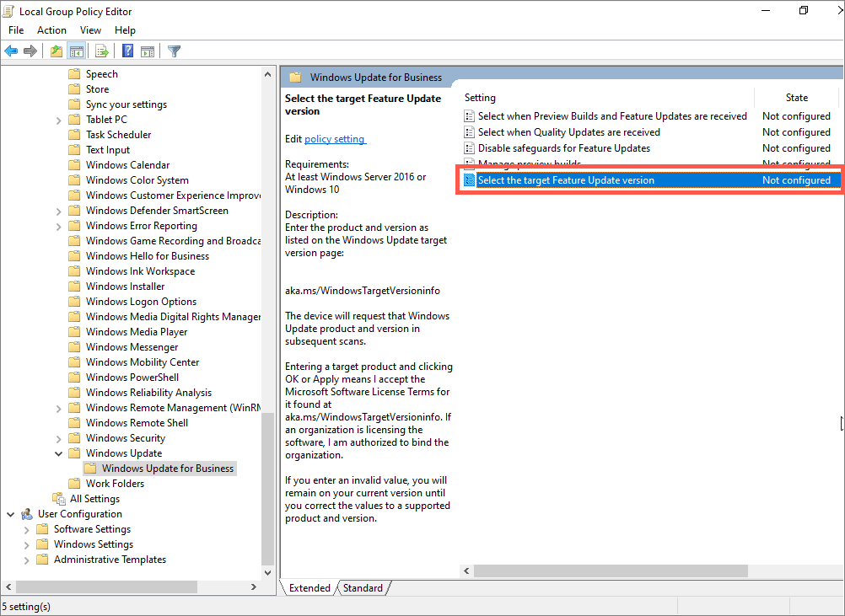Click the All Settings icon

[58, 499]
